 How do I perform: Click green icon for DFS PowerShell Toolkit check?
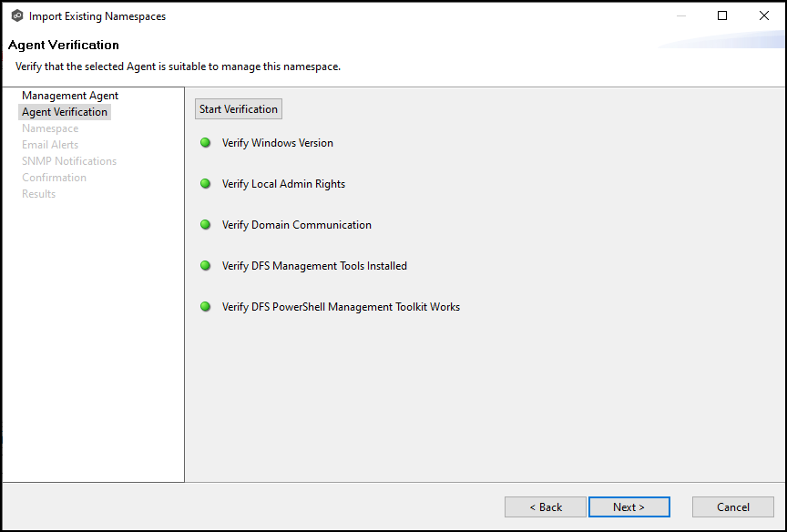pos(205,307)
